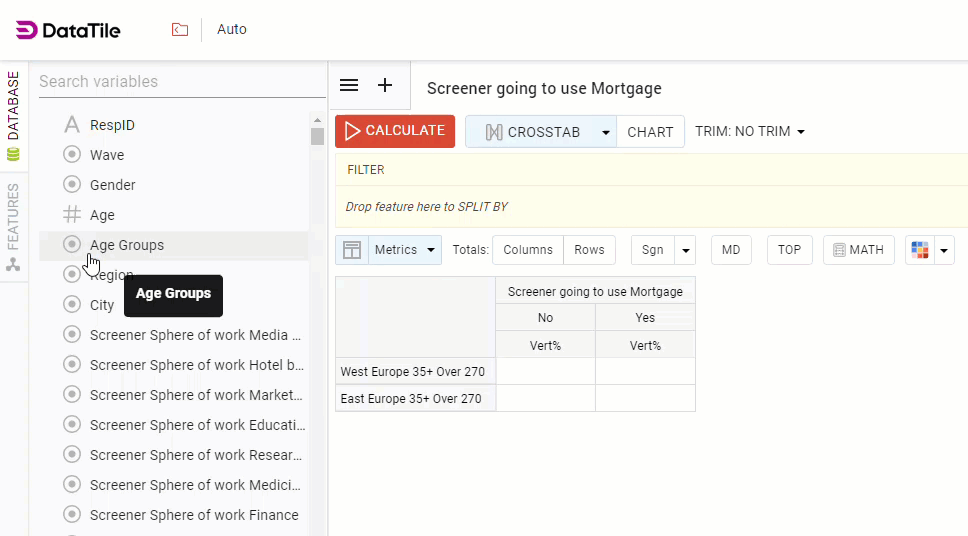Toggle the MD button
Screen dimensions: 968x536
(731, 250)
